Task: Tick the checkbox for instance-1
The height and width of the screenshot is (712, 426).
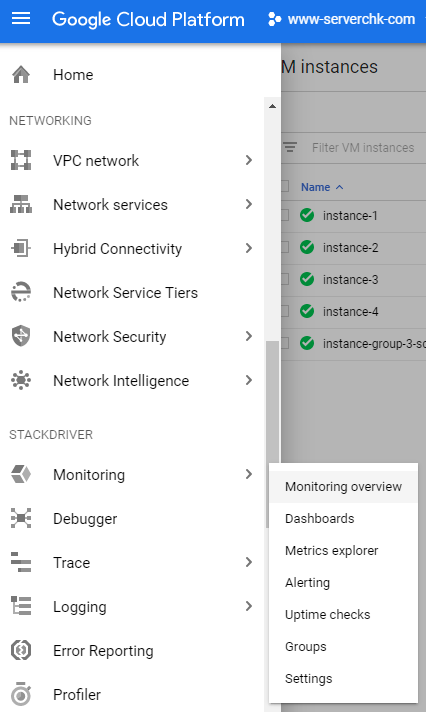Action: tap(285, 215)
